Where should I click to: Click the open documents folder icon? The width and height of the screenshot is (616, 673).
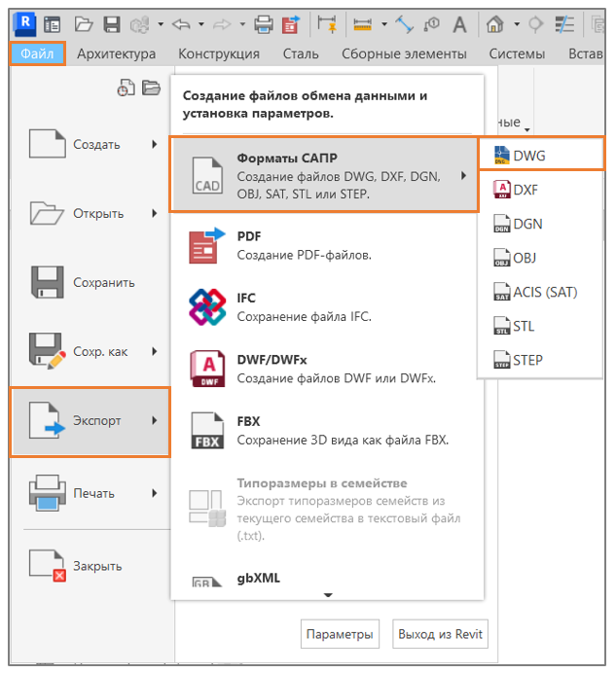[x=151, y=88]
